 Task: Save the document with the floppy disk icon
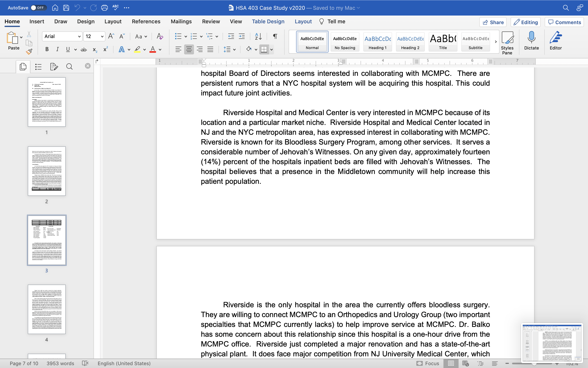pos(66,8)
